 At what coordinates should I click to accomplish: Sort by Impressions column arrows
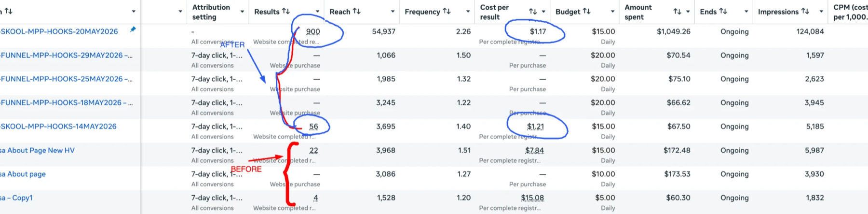[805, 11]
